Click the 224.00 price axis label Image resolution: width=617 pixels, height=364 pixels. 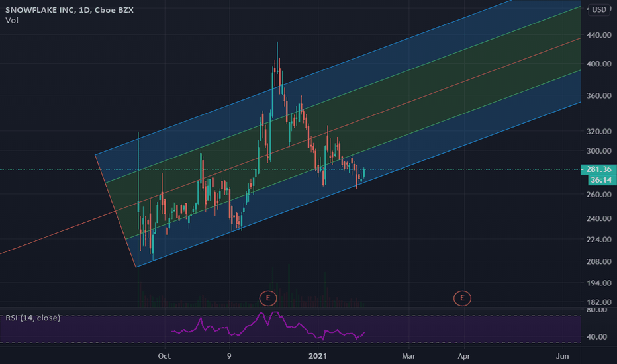[599, 240]
